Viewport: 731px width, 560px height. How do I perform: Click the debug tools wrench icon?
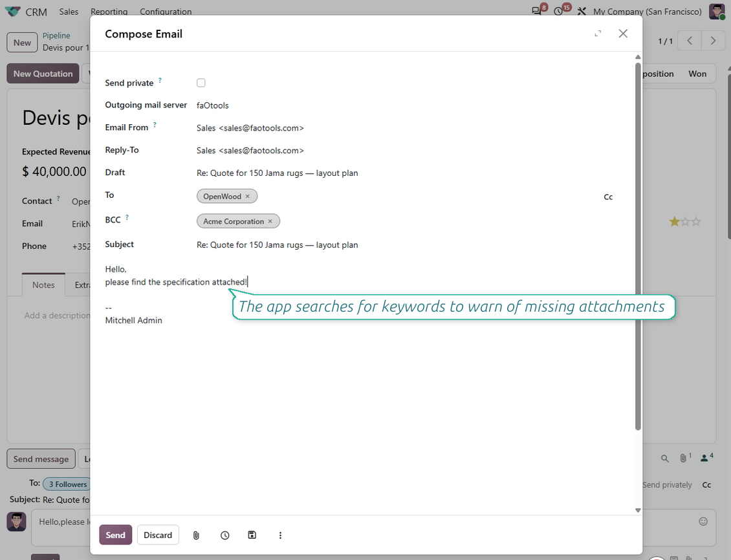(x=582, y=11)
